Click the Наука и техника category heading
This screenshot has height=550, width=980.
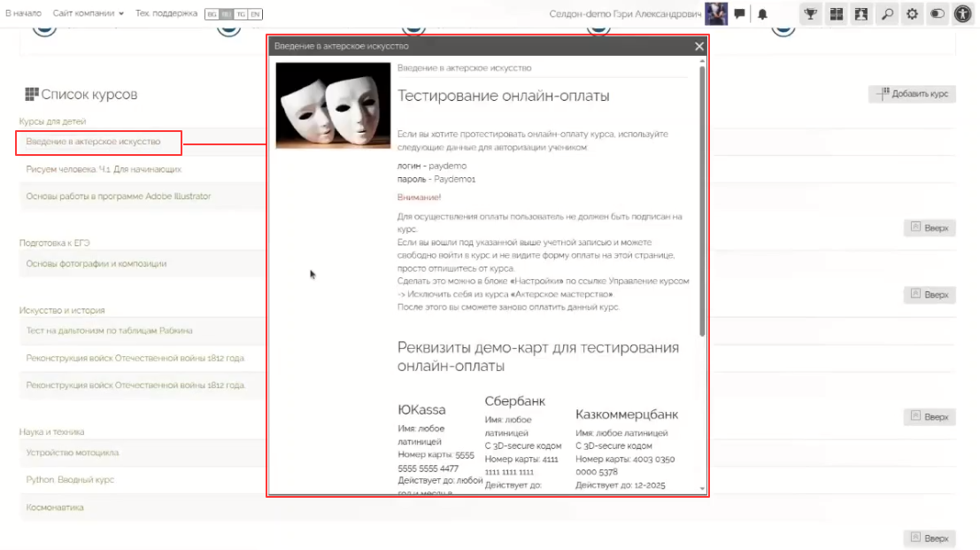[x=51, y=432]
